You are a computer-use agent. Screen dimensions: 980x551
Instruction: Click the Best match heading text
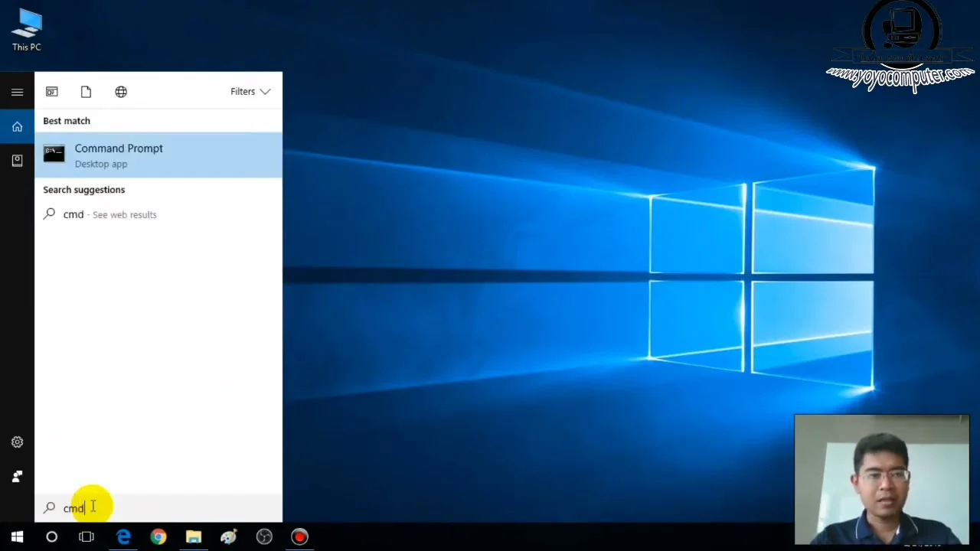(67, 121)
